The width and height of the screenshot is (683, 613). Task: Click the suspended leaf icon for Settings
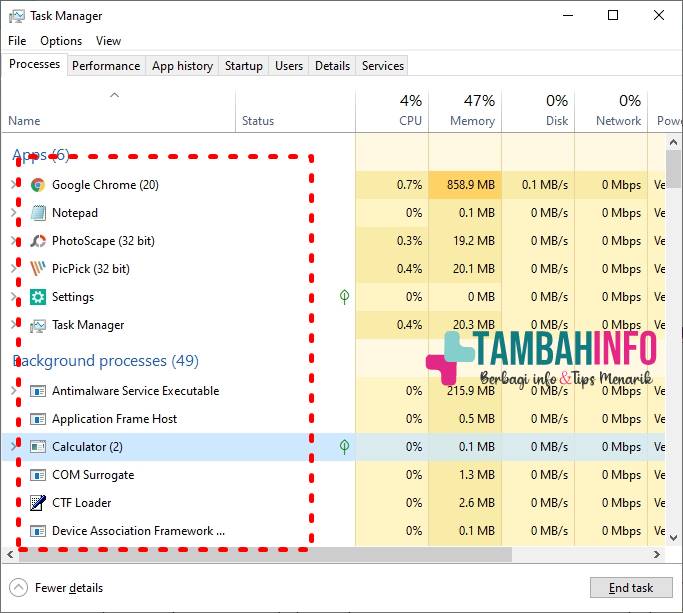(345, 297)
